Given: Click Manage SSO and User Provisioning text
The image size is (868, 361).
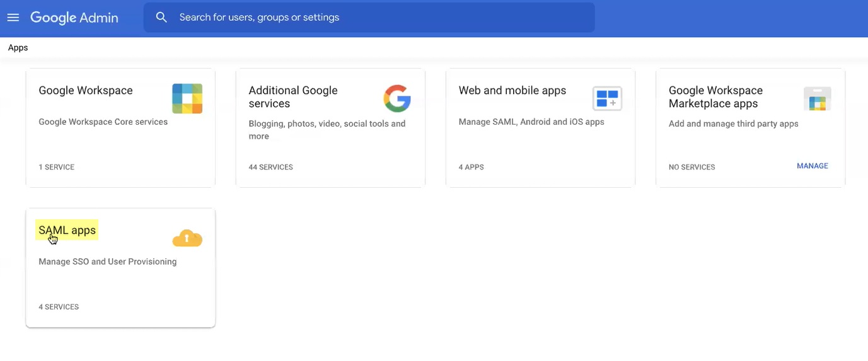Looking at the screenshot, I should coord(107,262).
